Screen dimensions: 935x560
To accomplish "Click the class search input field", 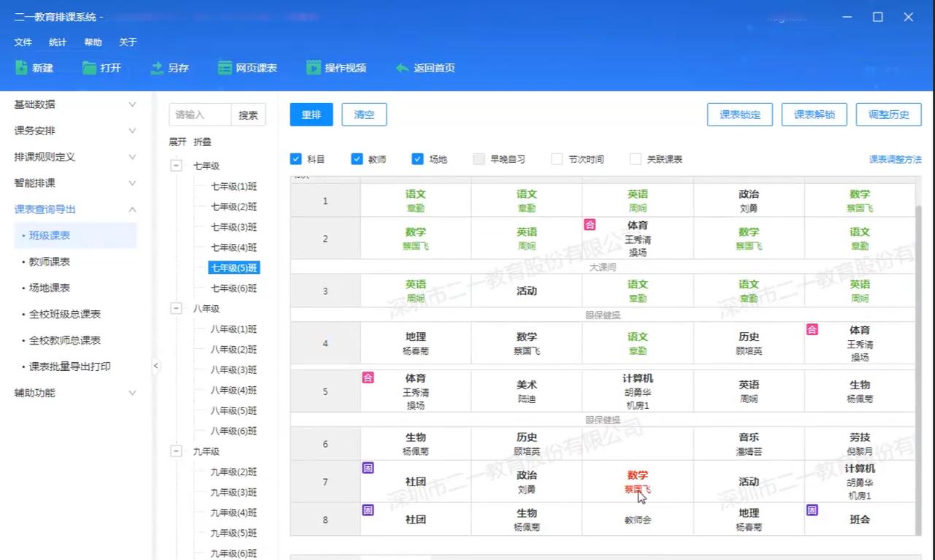I will click(200, 115).
